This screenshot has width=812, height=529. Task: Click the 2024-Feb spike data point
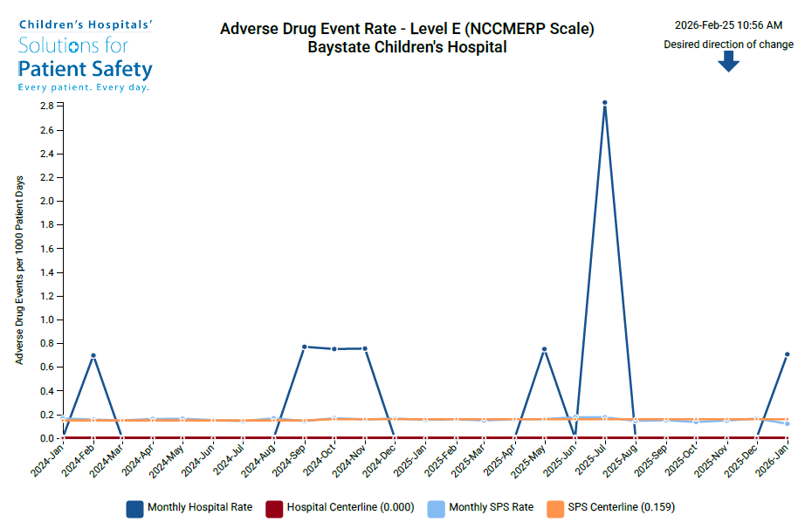tap(93, 355)
